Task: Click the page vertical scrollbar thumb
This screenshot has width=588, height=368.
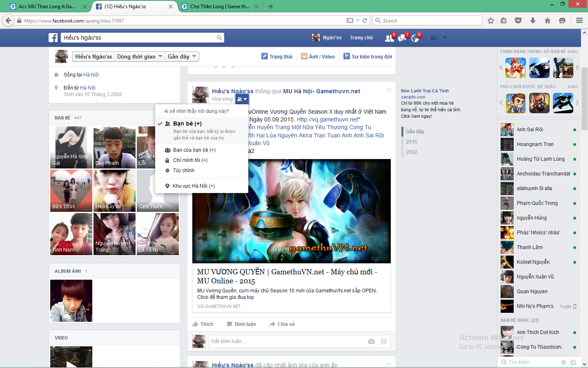Action: point(584,98)
